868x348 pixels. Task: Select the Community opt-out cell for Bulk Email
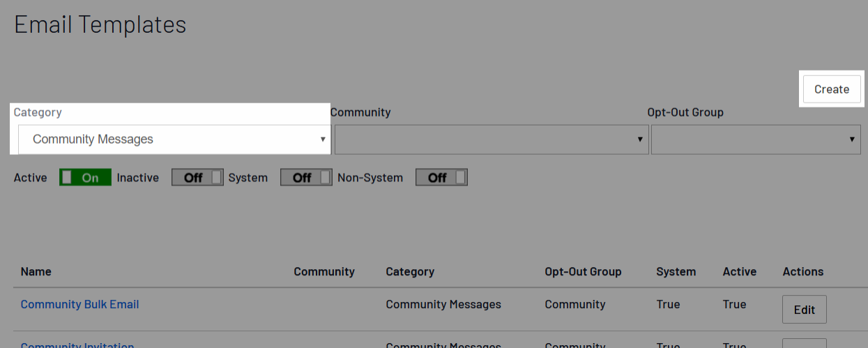[575, 304]
